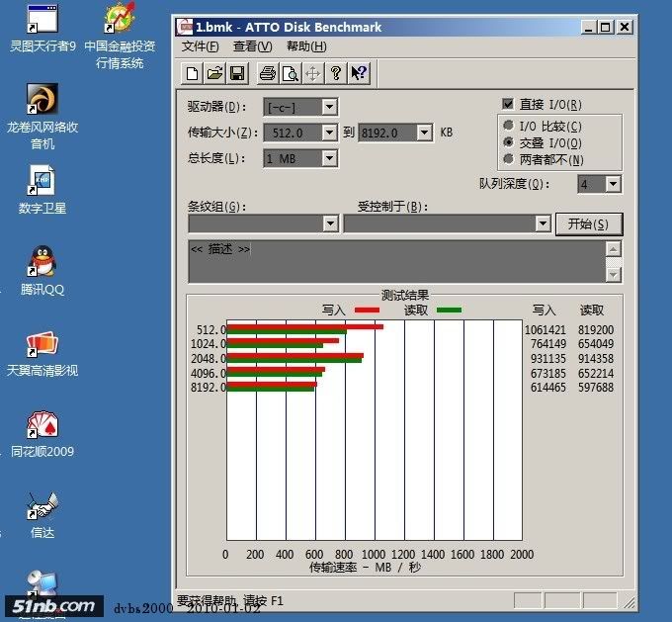Open Print Preview from the toolbar
672x622 pixels.
click(290, 73)
